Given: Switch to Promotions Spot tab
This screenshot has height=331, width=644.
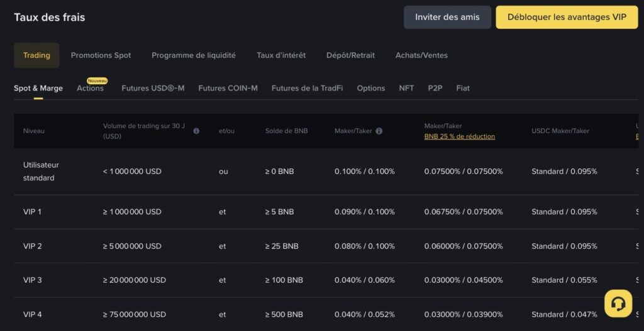Looking at the screenshot, I should click(x=101, y=55).
